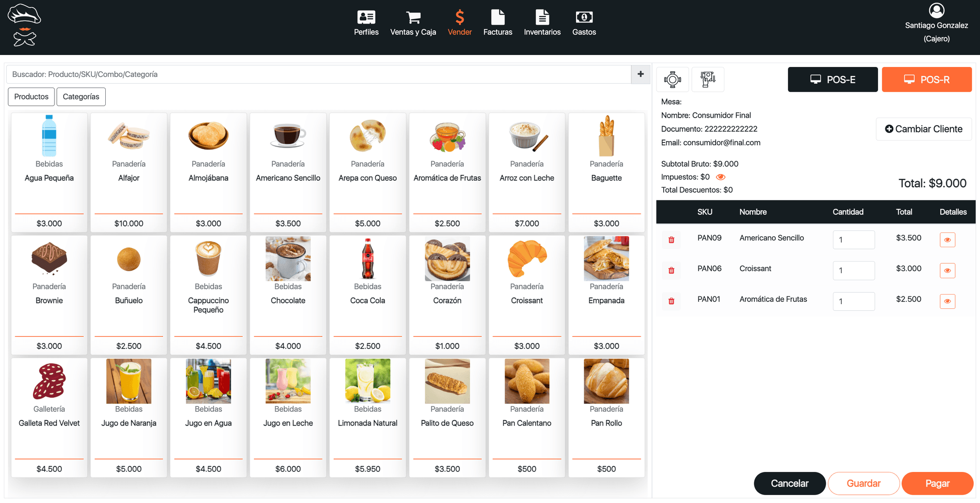
Task: Edit the Croissant quantity field
Action: pos(854,270)
